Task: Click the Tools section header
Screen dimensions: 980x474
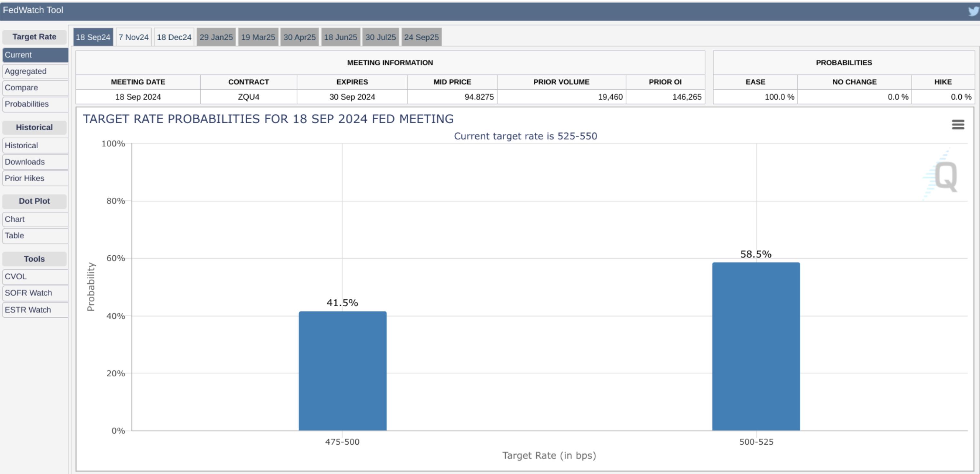Action: [x=34, y=259]
